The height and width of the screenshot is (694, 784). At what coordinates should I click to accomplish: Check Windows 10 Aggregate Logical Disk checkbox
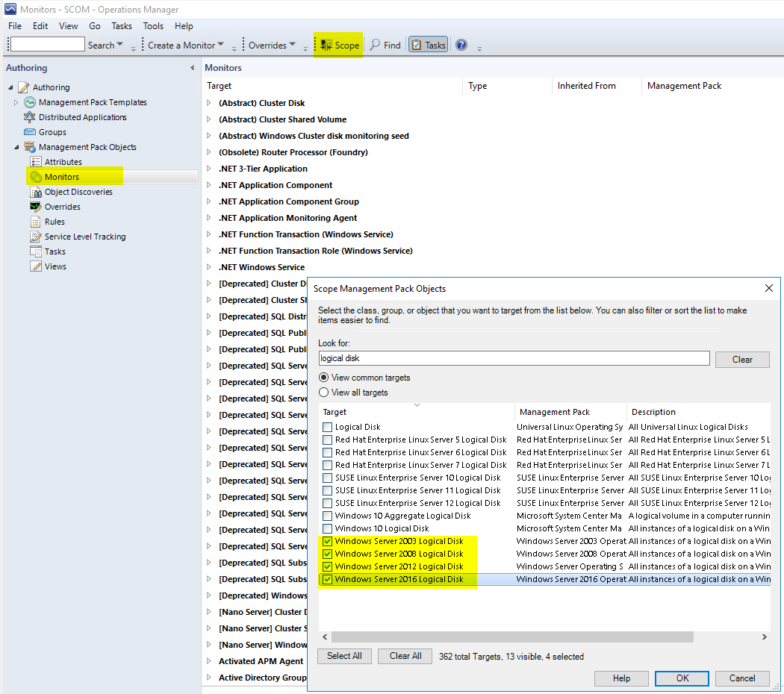328,516
